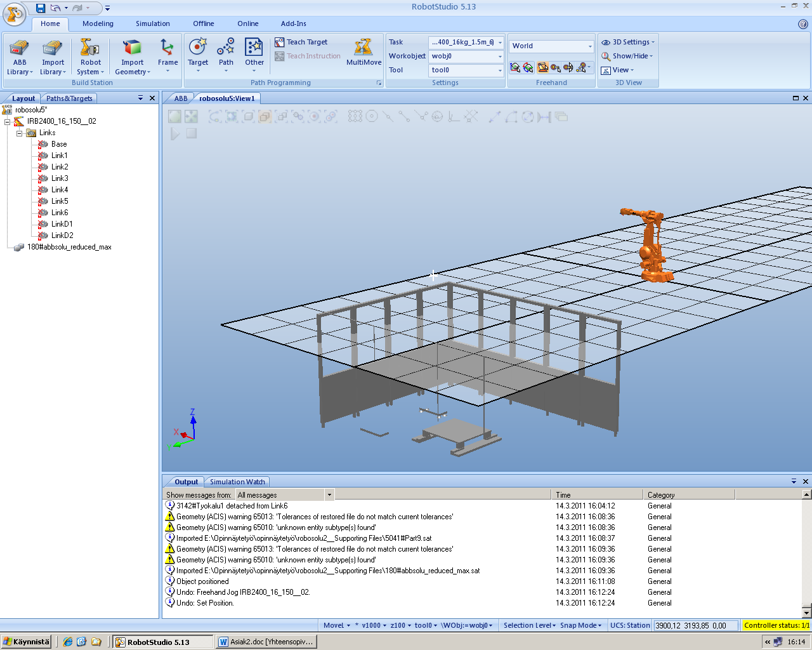This screenshot has height=650, width=812.
Task: Switch to the Offline ribbon tab
Action: 204,23
